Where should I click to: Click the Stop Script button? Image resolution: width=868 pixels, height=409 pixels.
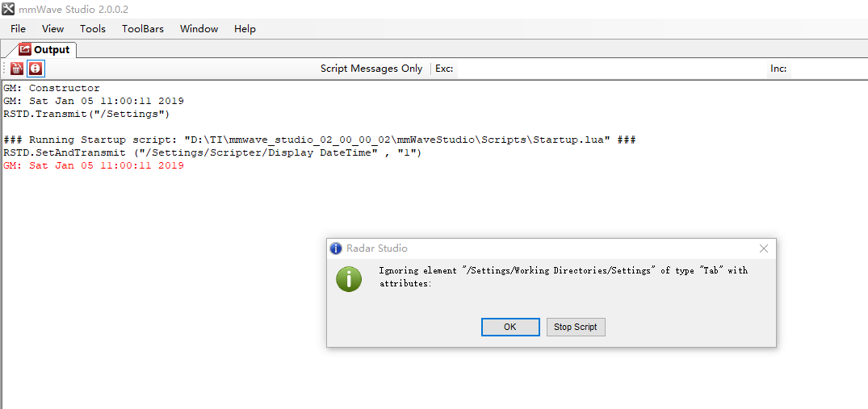pyautogui.click(x=576, y=327)
